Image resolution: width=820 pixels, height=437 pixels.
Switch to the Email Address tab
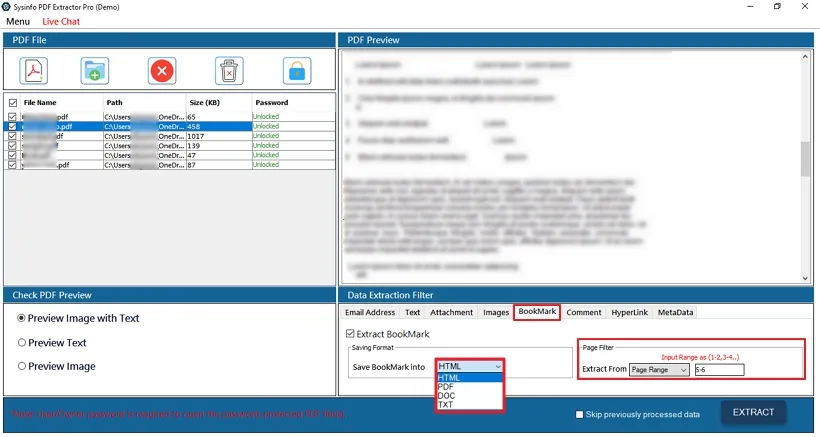point(370,312)
